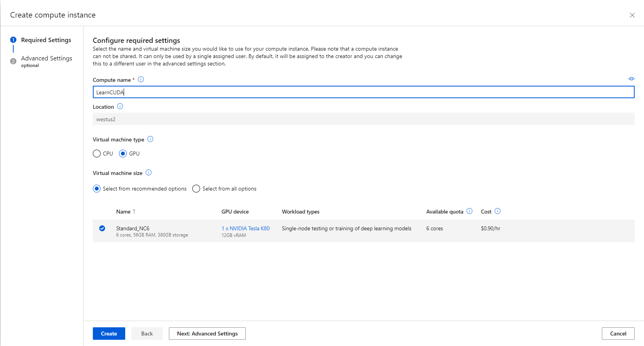
Task: Click the Back button
Action: click(147, 334)
